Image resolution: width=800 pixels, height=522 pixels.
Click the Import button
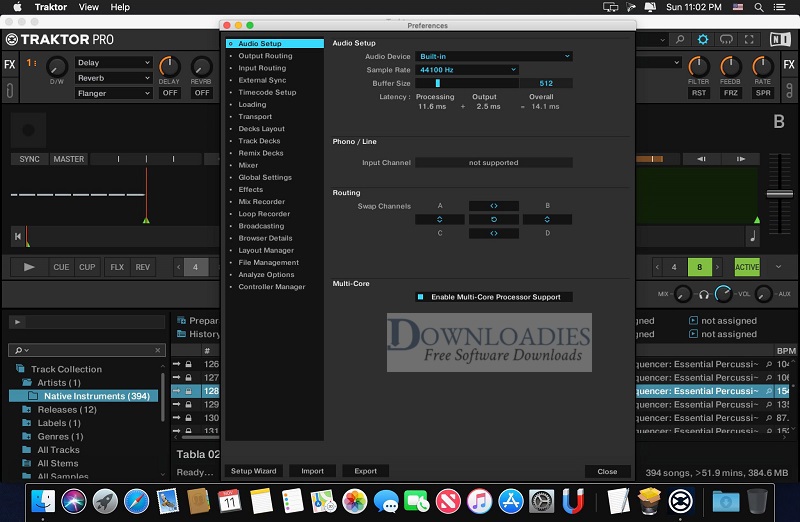tap(312, 471)
